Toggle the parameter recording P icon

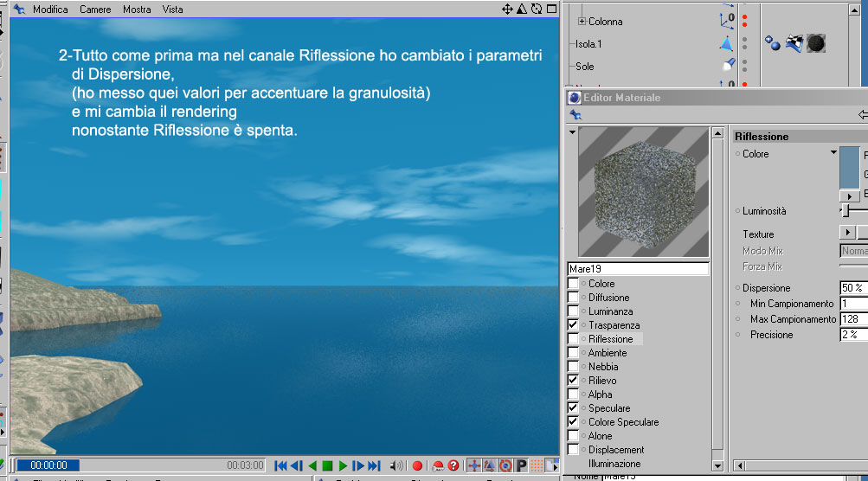tap(521, 465)
